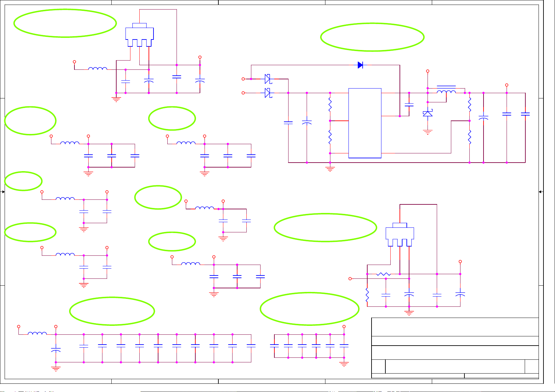The image size is (555, 392).
Task: Select the large blue rectangular IC block
Action: [x=365, y=123]
